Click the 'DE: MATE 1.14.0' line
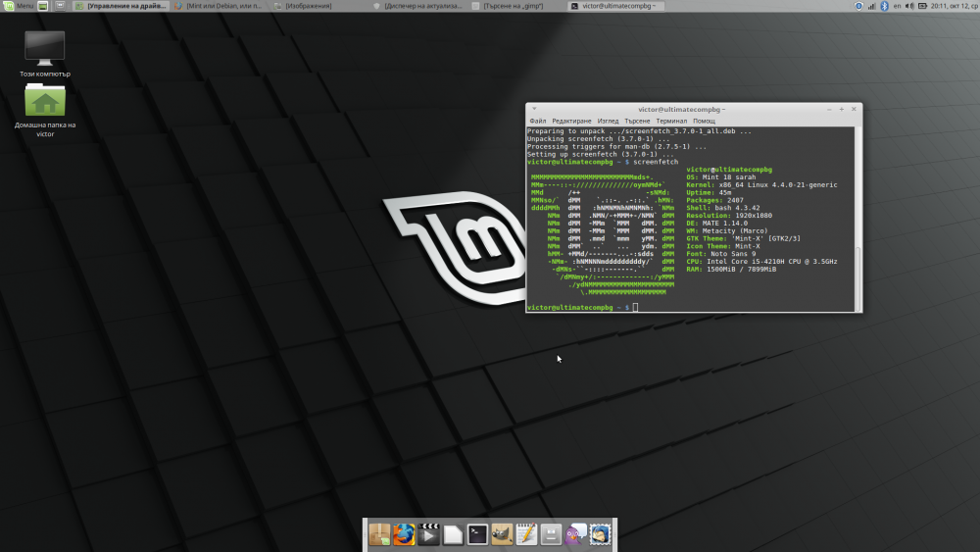Image resolution: width=980 pixels, height=552 pixels. 717,224
